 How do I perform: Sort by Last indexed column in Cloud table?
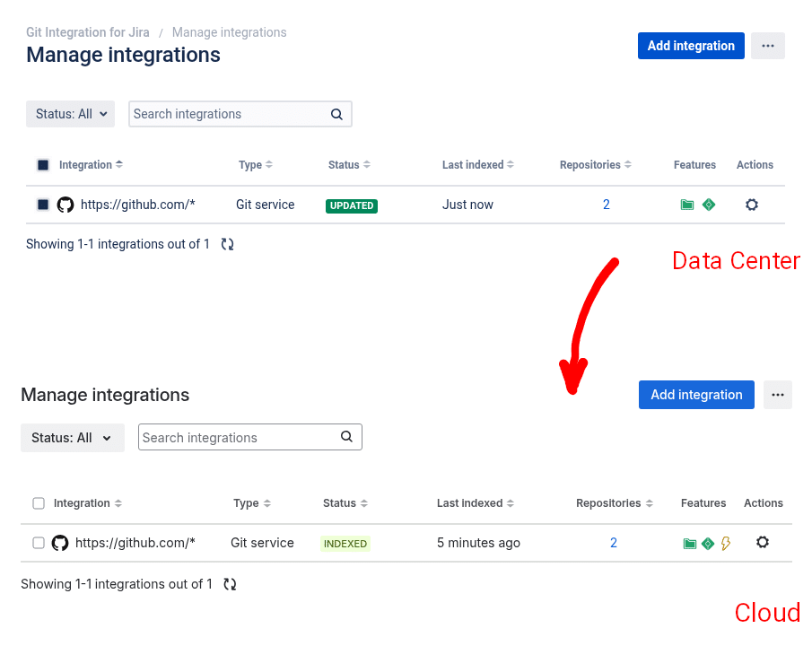pos(476,503)
